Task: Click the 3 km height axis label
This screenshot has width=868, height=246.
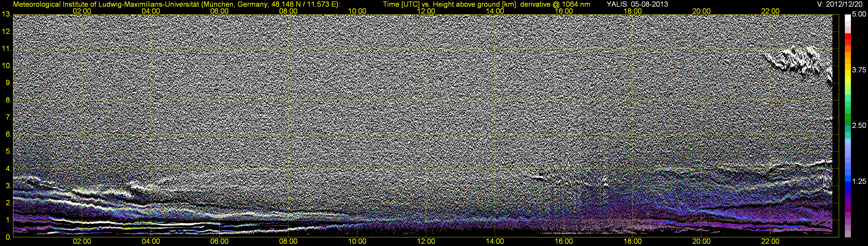Action: point(8,186)
